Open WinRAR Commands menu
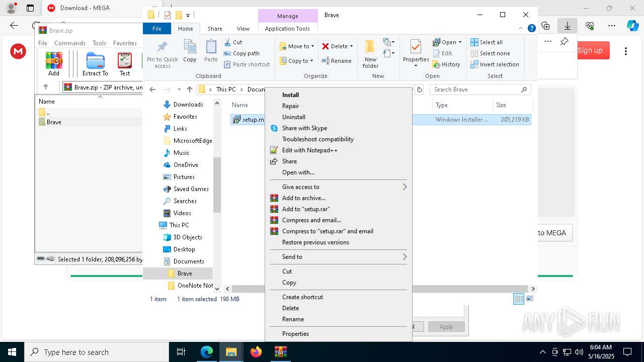The width and height of the screenshot is (644, 362). [69, 43]
